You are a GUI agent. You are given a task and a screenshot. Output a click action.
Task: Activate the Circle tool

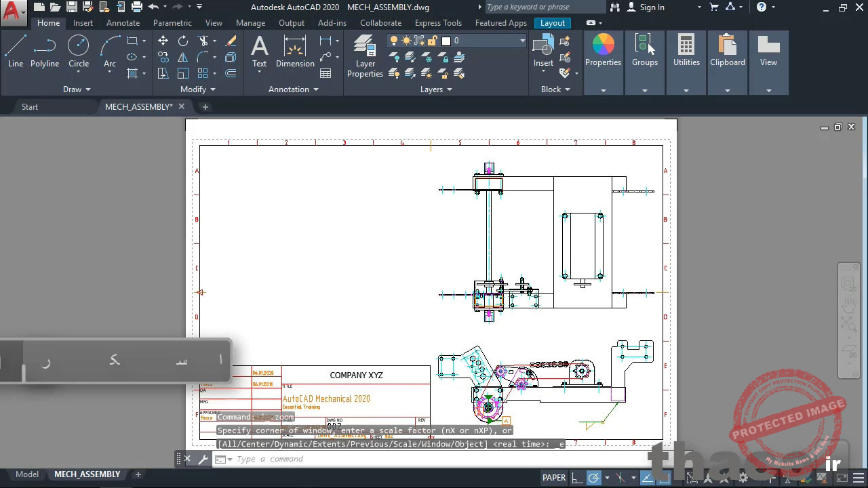79,52
